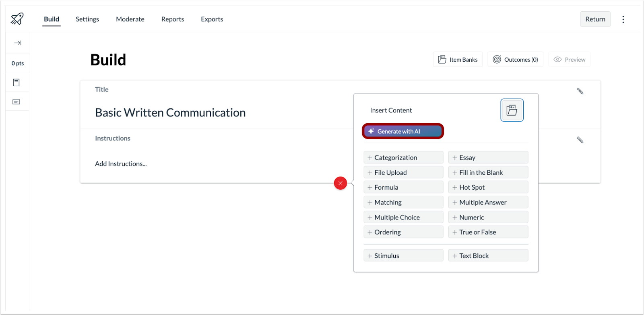Screen dimensions: 644x315
Task: Open the Settings tab
Action: click(x=87, y=19)
